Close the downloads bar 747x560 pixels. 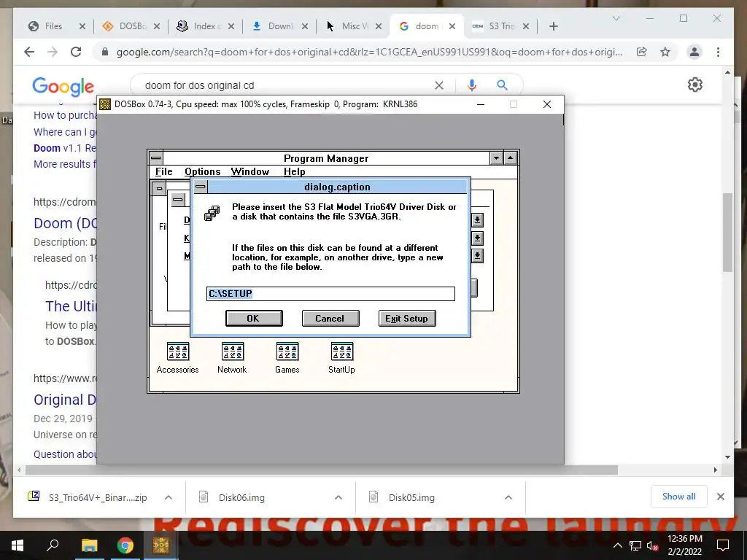pos(720,497)
